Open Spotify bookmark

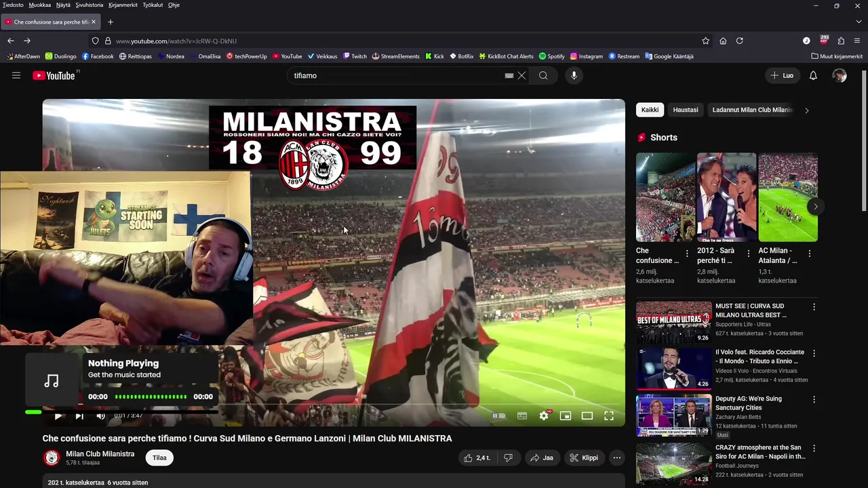[551, 56]
